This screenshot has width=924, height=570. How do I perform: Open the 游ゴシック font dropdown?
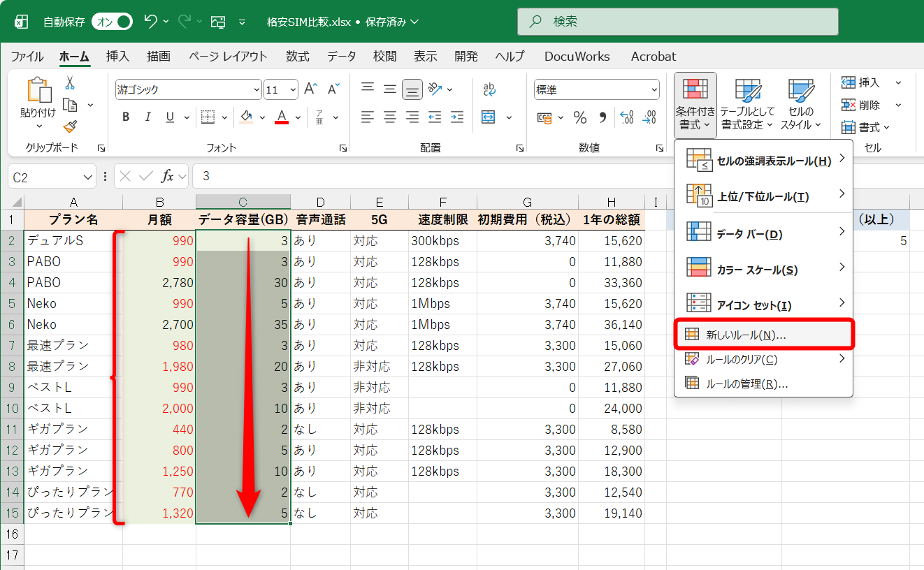point(255,89)
